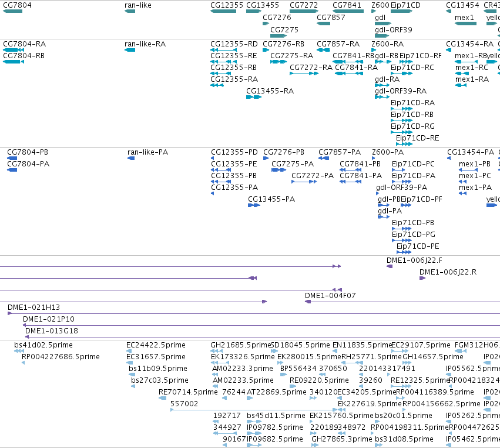Click EST entry 192717
Screen dimensions: 500x448
coord(227,416)
